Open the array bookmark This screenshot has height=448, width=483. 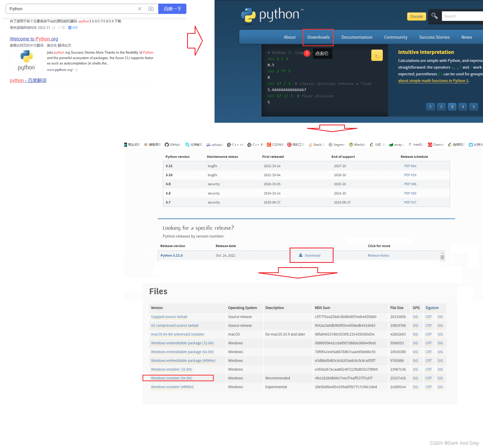(x=396, y=145)
